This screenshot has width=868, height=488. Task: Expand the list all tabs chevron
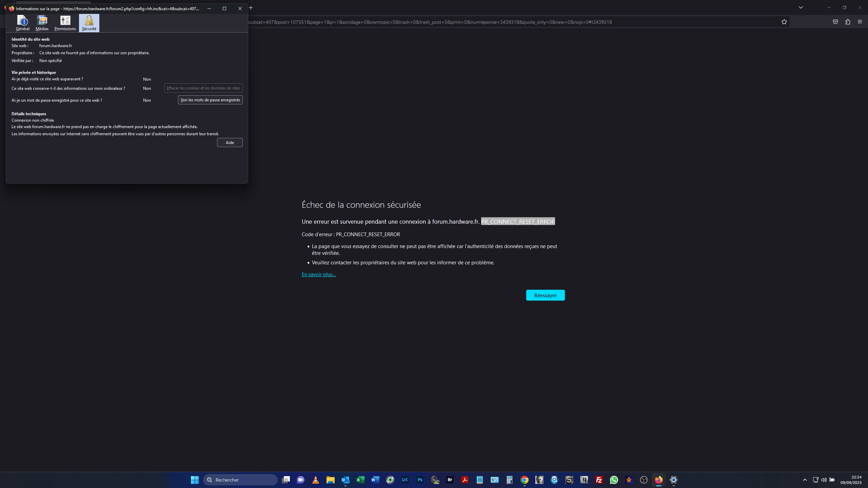[x=801, y=7]
